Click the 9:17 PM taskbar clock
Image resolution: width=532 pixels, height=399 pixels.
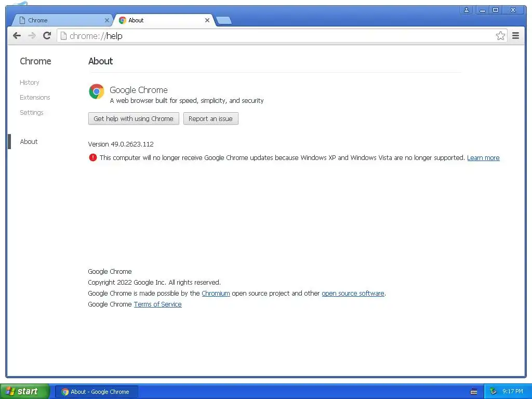click(513, 392)
